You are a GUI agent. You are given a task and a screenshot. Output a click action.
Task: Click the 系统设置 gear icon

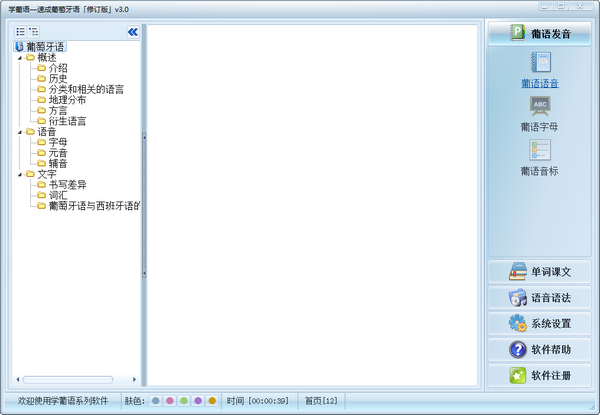tap(518, 323)
